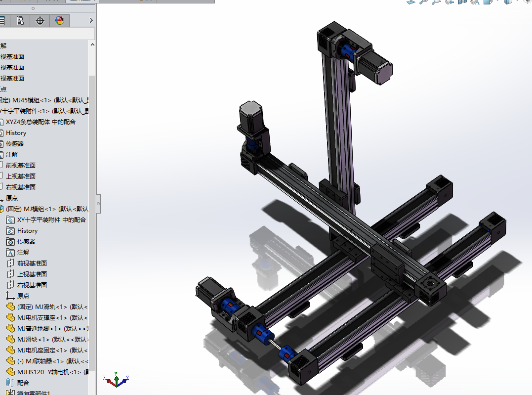Click the split handle dot above manager tabs
Image resolution: width=532 pixels, height=395 pixels.
(33, 8)
